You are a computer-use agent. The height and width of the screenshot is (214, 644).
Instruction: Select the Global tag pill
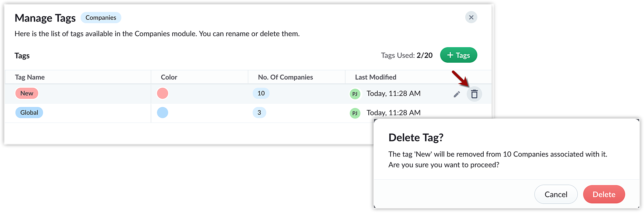[29, 112]
